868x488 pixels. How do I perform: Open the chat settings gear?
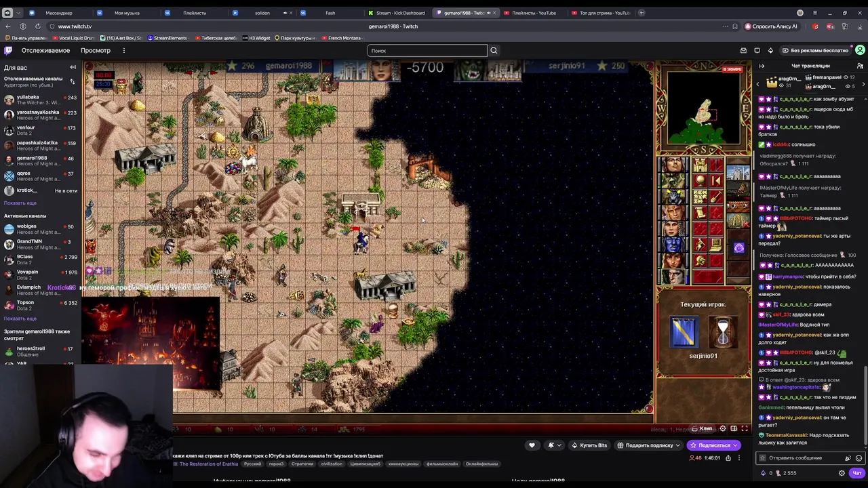click(x=842, y=473)
